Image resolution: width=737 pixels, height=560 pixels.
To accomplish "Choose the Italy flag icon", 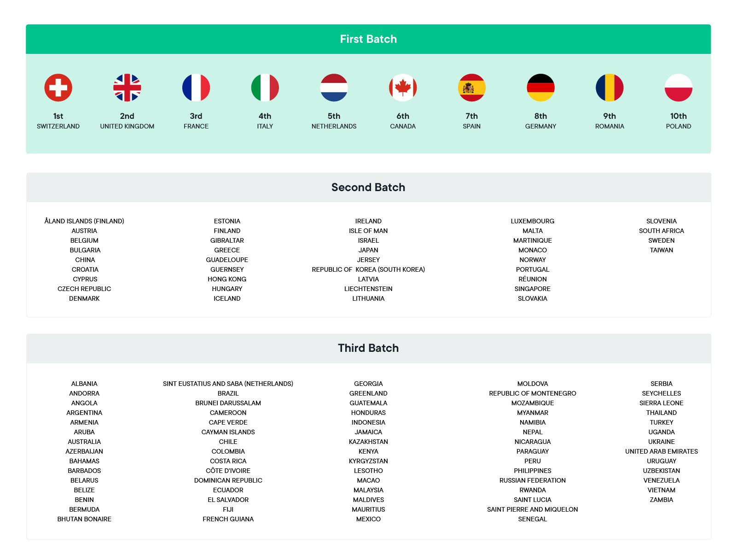I will point(265,87).
